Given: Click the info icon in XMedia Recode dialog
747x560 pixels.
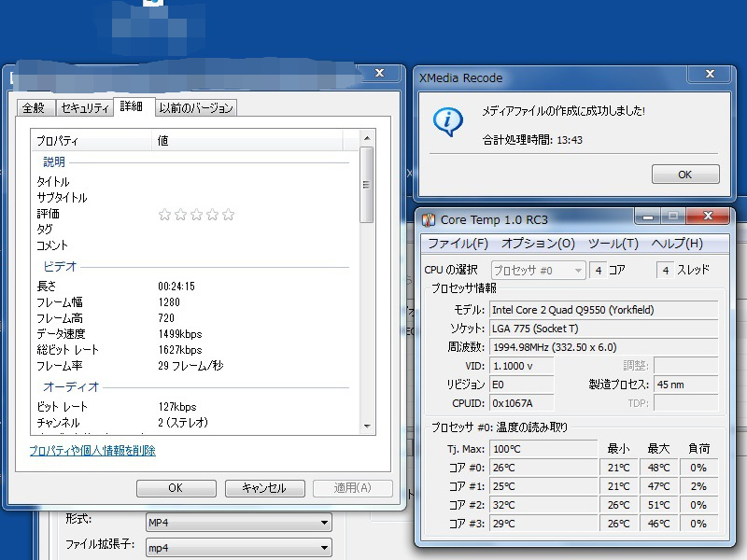Looking at the screenshot, I should point(448,121).
